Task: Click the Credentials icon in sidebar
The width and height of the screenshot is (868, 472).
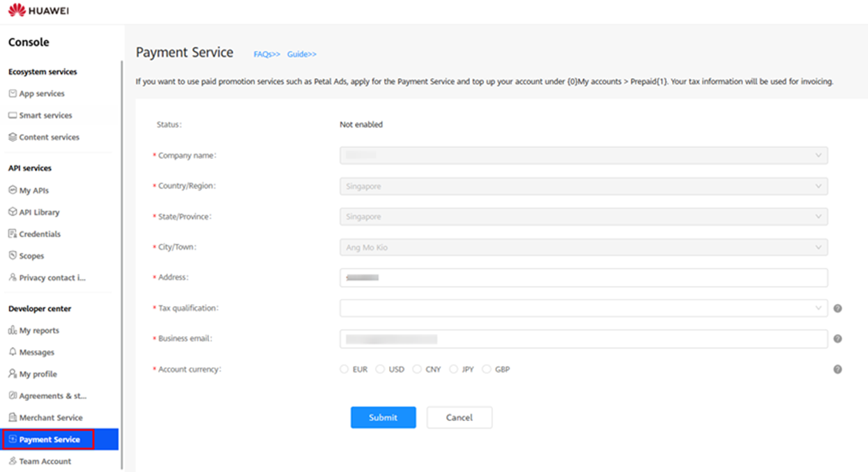Action: point(13,234)
